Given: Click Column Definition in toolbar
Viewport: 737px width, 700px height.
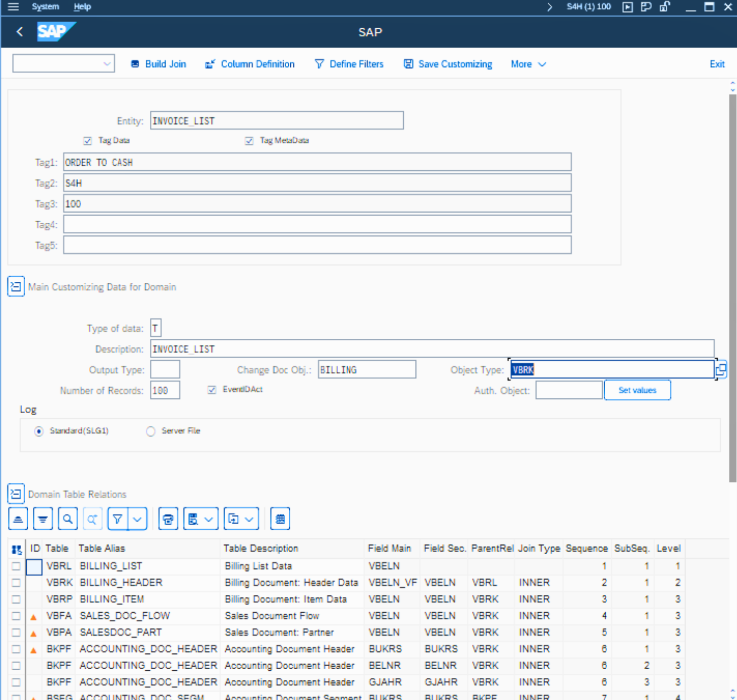Looking at the screenshot, I should click(x=250, y=64).
